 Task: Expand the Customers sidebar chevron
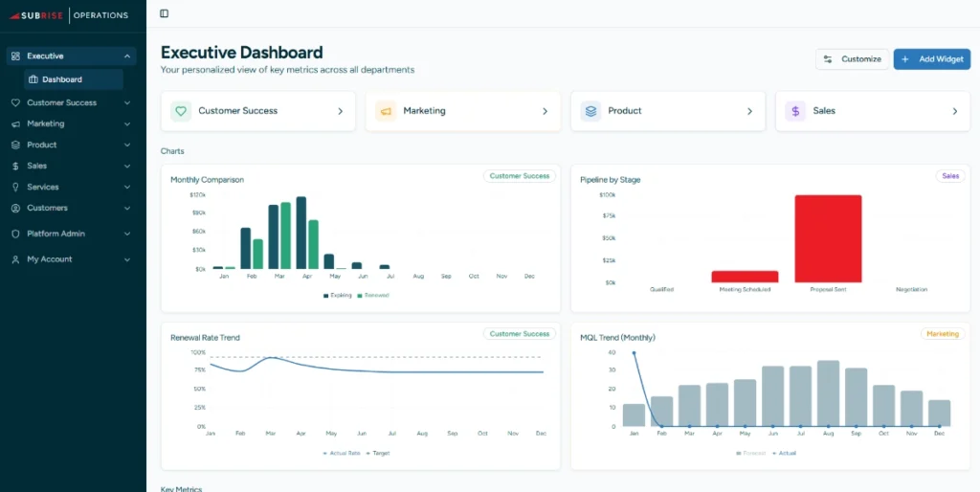[127, 208]
